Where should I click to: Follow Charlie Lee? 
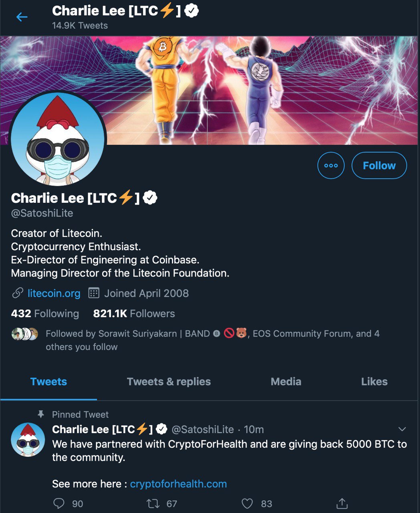(379, 166)
